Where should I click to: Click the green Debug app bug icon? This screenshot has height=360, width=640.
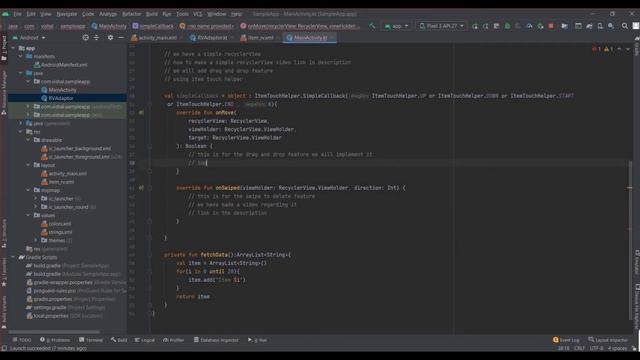507,26
